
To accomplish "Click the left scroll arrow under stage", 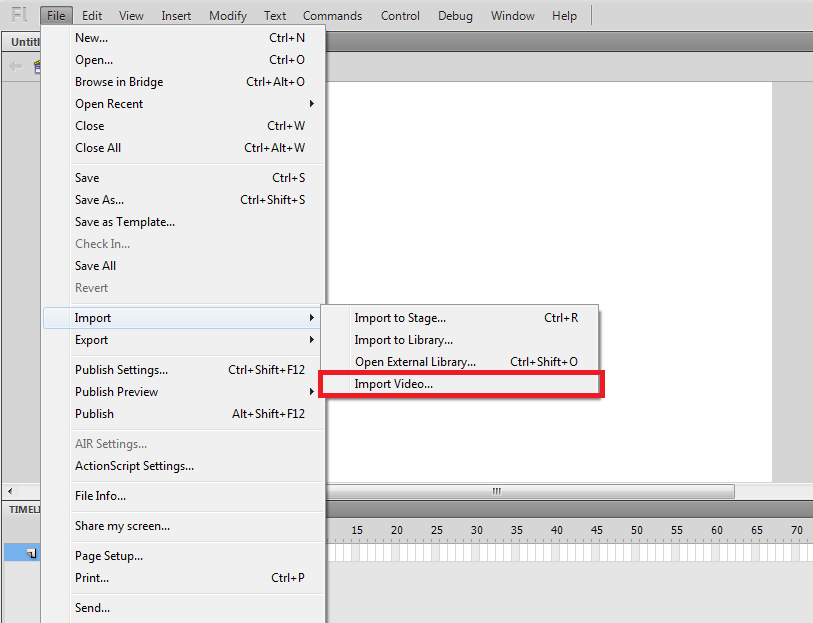I will [10, 491].
